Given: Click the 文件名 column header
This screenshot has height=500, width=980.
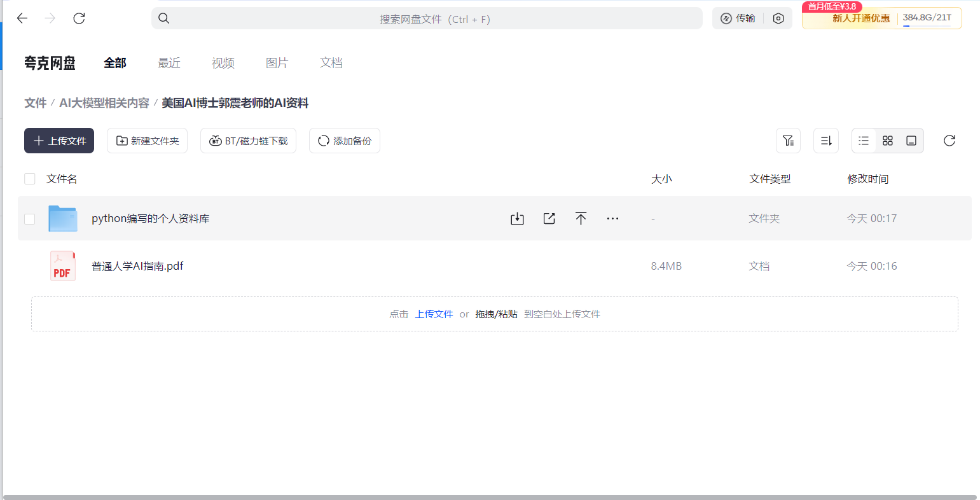Looking at the screenshot, I should click(62, 179).
